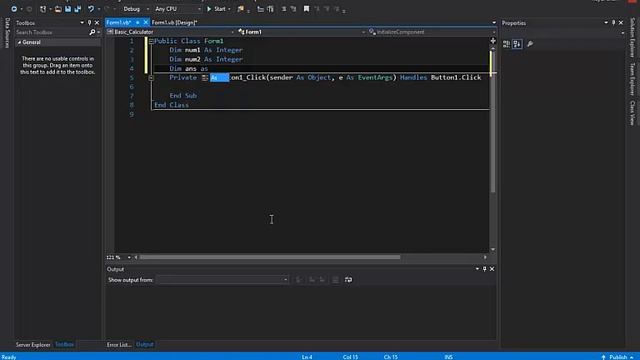Image resolution: width=640 pixels, height=360 pixels.
Task: Switch to the Server Explorer tab
Action: tap(33, 345)
